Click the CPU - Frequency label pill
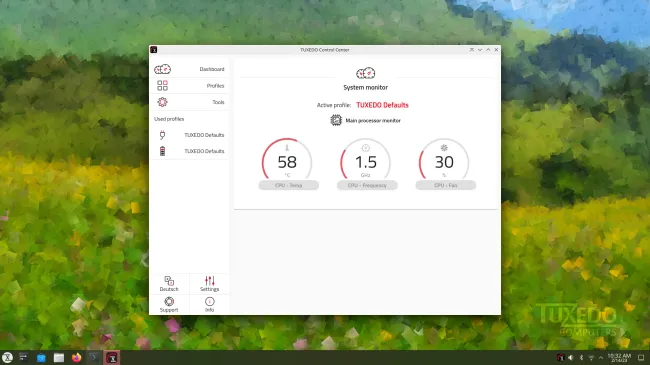Viewport: 650px width, 365px height. [x=367, y=185]
